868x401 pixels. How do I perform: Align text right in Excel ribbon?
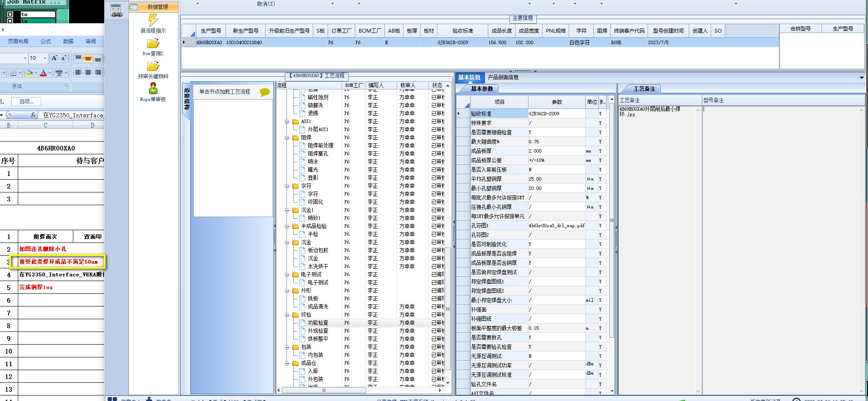[x=97, y=72]
